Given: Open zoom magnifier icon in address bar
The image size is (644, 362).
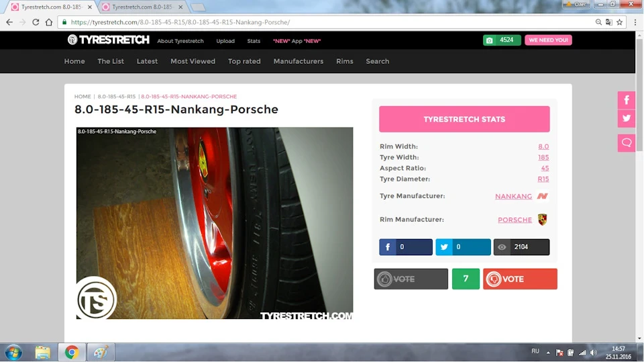Looking at the screenshot, I should pyautogui.click(x=598, y=22).
